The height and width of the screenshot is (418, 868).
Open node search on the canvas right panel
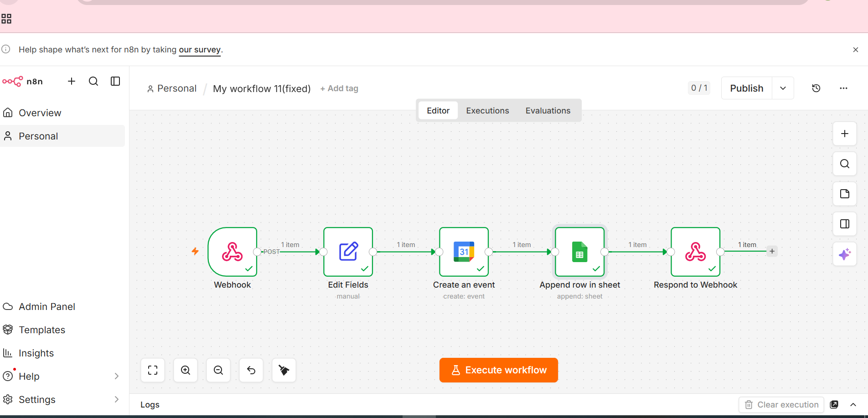pyautogui.click(x=845, y=164)
